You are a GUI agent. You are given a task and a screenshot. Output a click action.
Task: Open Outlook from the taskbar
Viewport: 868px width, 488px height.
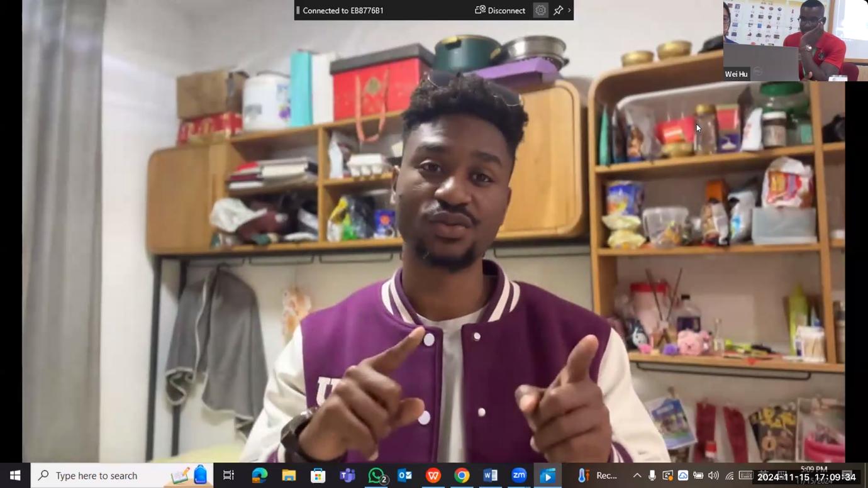tap(404, 475)
